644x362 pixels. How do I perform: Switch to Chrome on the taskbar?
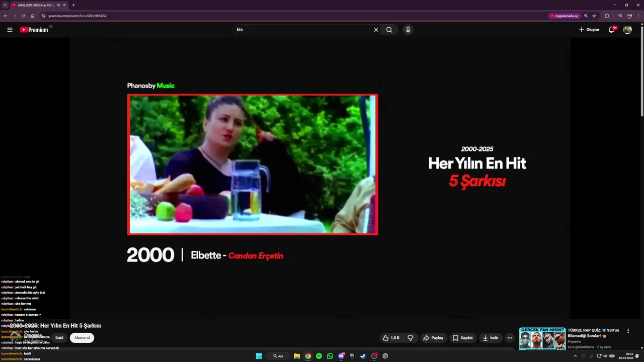tap(308, 356)
